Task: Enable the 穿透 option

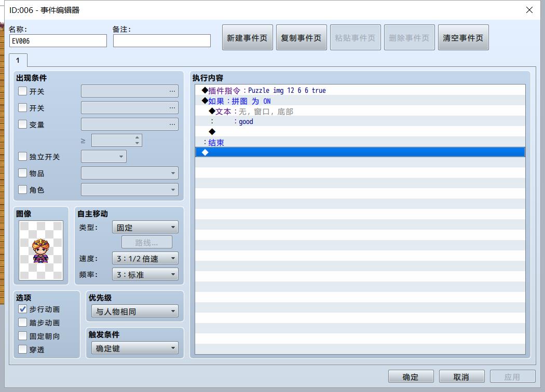Action: click(x=23, y=349)
